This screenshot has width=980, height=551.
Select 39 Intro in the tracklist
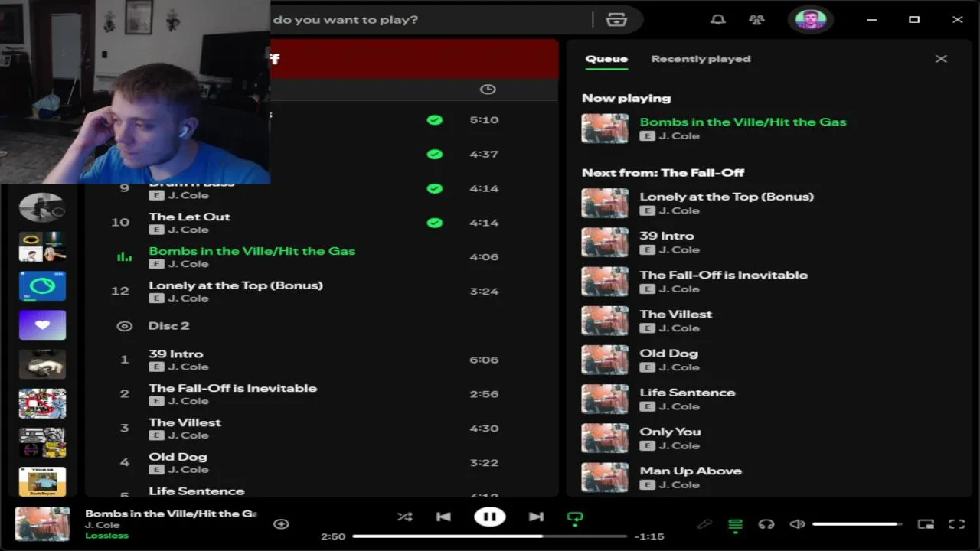[175, 354]
